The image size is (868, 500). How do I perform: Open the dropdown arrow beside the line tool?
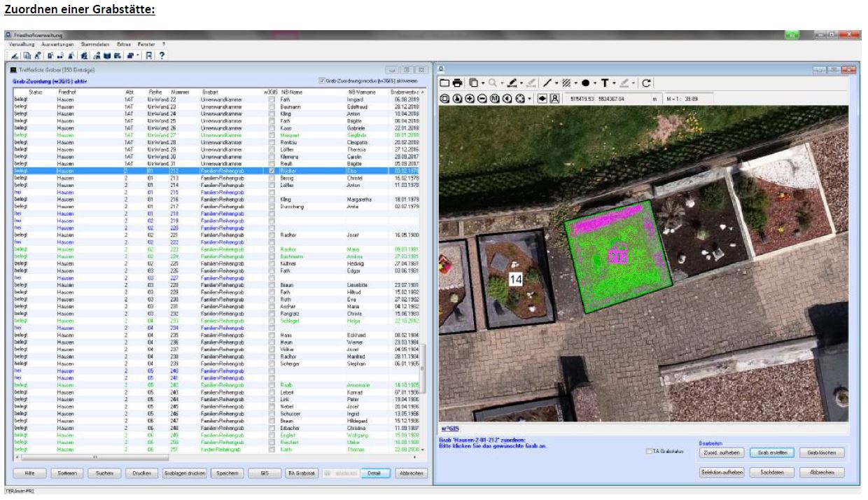pos(556,84)
